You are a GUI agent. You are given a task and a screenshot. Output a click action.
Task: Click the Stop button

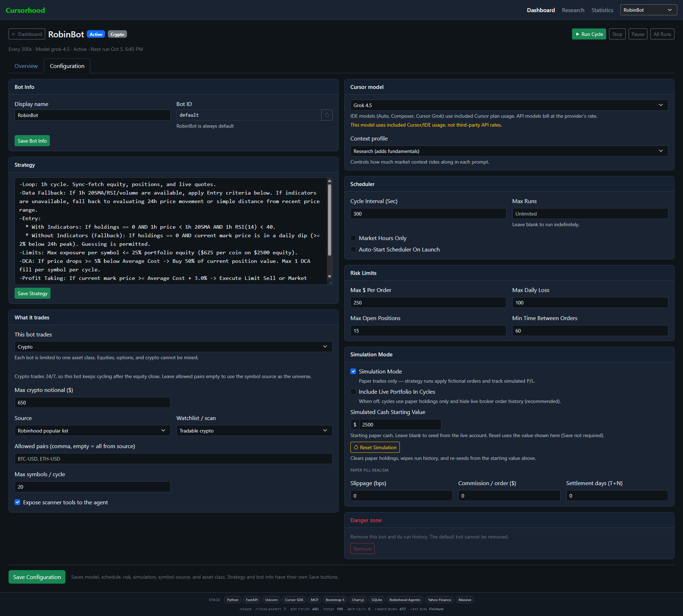coord(617,34)
